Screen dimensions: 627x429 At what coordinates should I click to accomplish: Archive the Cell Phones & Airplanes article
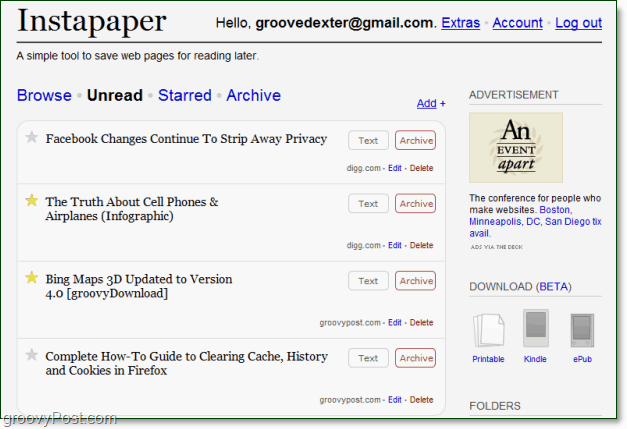click(415, 204)
